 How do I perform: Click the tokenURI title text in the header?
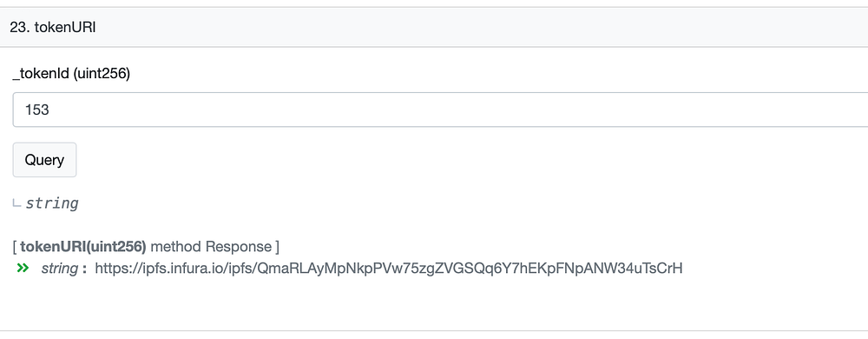(x=65, y=28)
